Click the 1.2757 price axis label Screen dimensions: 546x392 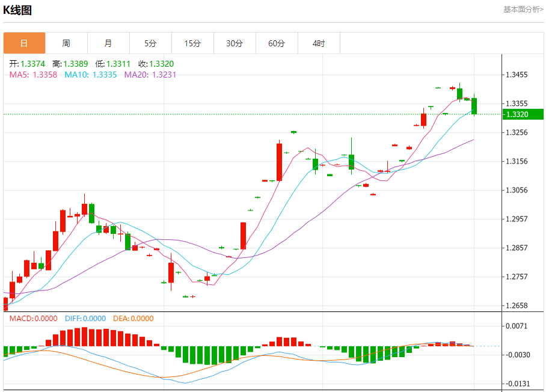pos(517,277)
